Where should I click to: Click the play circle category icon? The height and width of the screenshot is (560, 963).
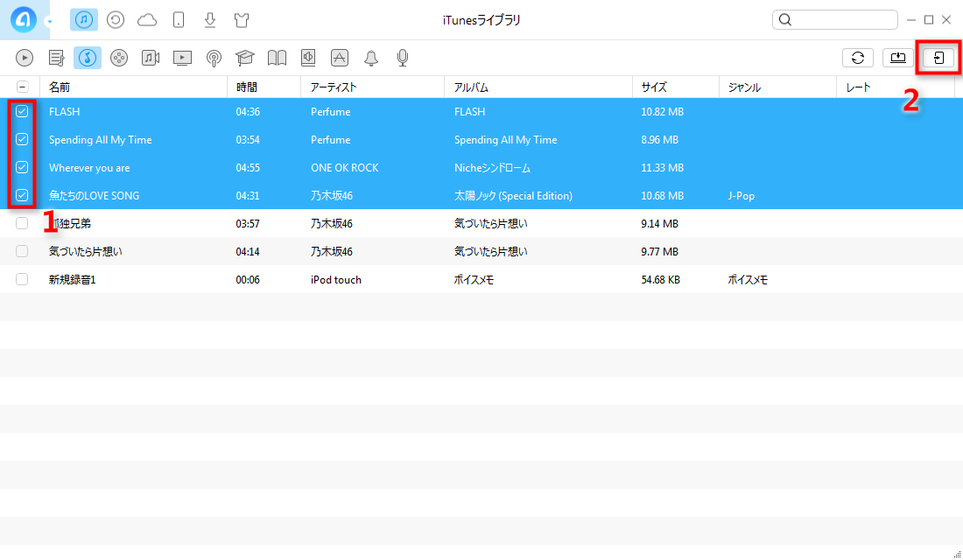pos(25,58)
